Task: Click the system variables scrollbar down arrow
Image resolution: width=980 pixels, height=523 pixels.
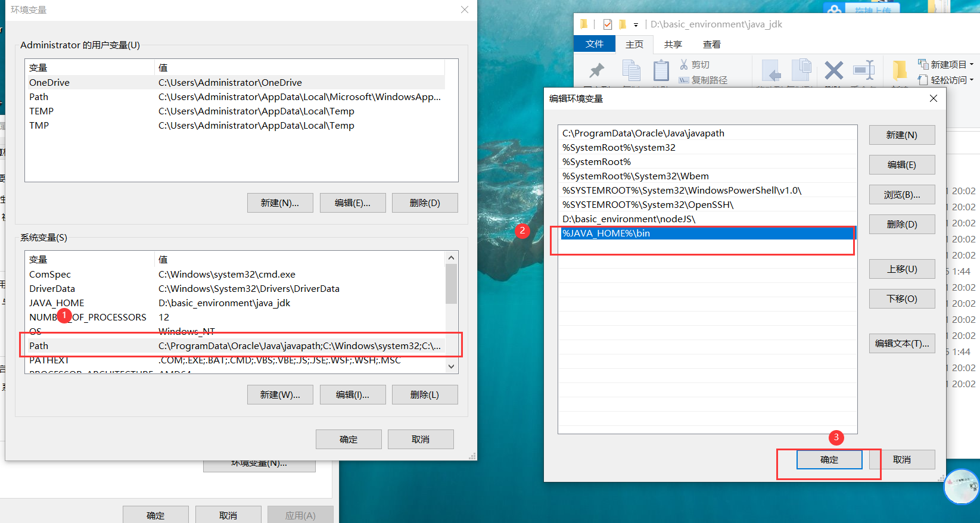Action: pos(451,366)
